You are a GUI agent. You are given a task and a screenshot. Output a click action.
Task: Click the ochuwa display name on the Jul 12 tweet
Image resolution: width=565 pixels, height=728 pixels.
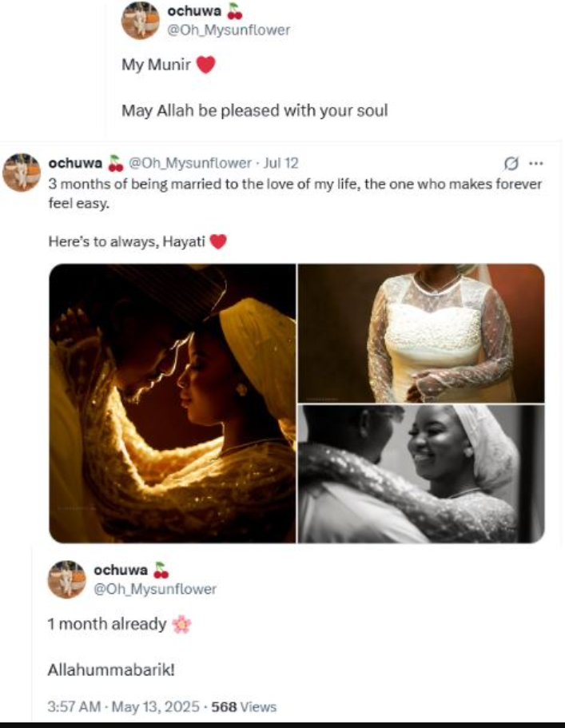pos(76,163)
